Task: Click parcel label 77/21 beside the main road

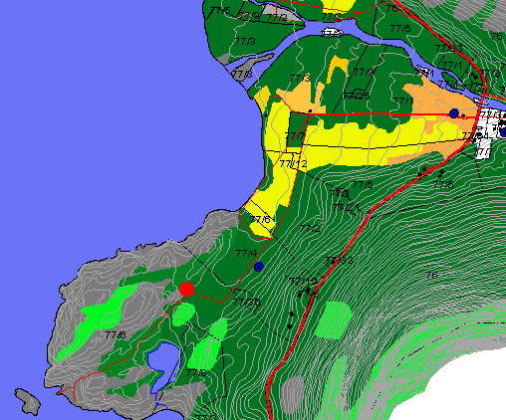Action: [x=347, y=207]
